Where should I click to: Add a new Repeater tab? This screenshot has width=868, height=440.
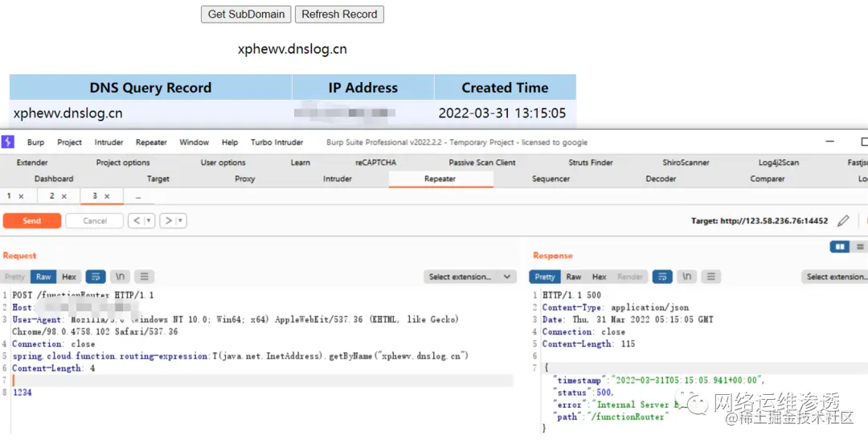click(138, 197)
